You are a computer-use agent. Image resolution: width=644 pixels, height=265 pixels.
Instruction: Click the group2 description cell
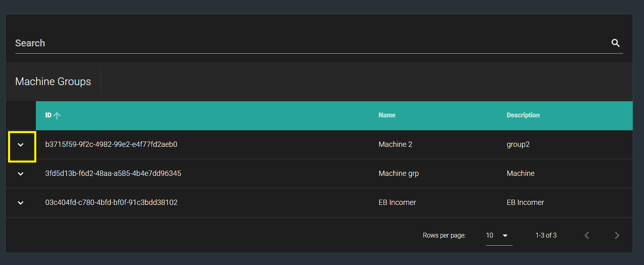point(518,144)
